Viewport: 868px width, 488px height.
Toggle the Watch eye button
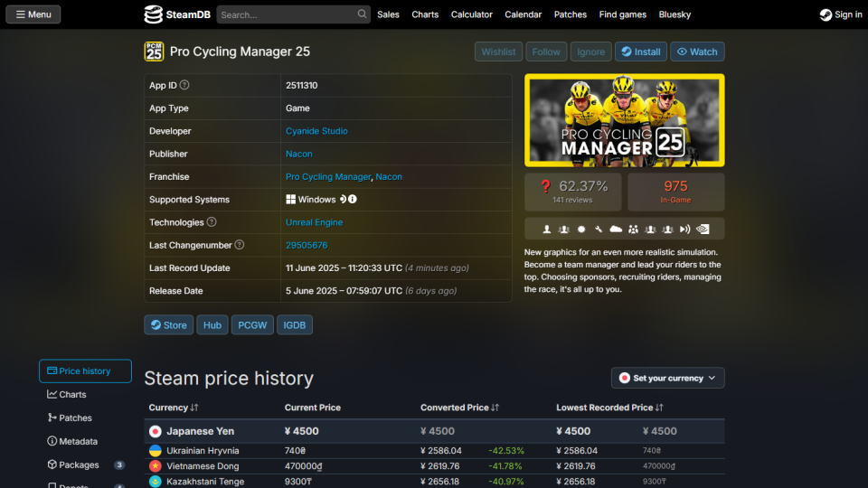(x=697, y=52)
